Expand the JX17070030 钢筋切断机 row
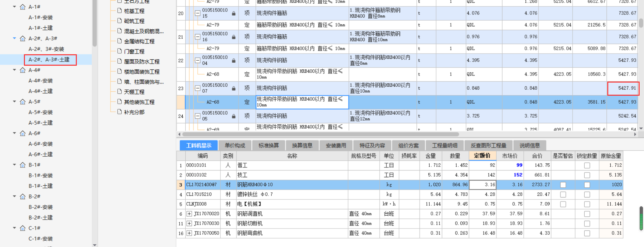Viewport: 644px width, 247px height. click(x=189, y=223)
